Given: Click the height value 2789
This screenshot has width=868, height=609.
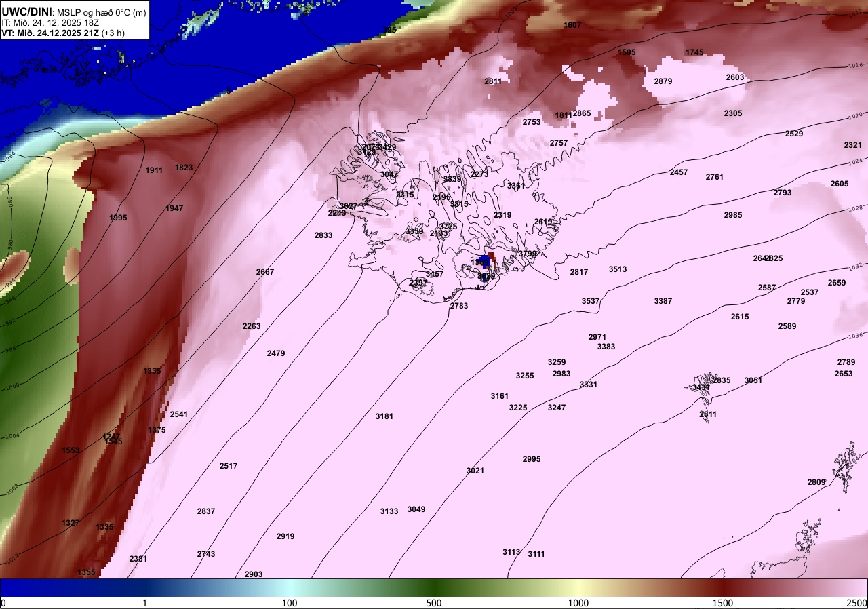Looking at the screenshot, I should click(846, 362).
